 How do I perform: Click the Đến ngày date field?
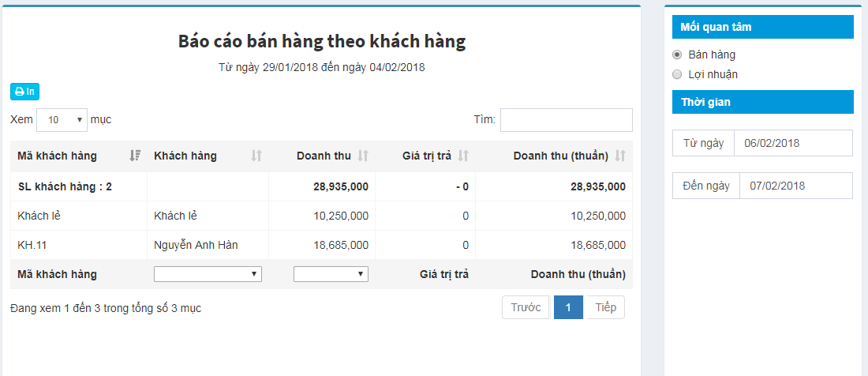[796, 186]
